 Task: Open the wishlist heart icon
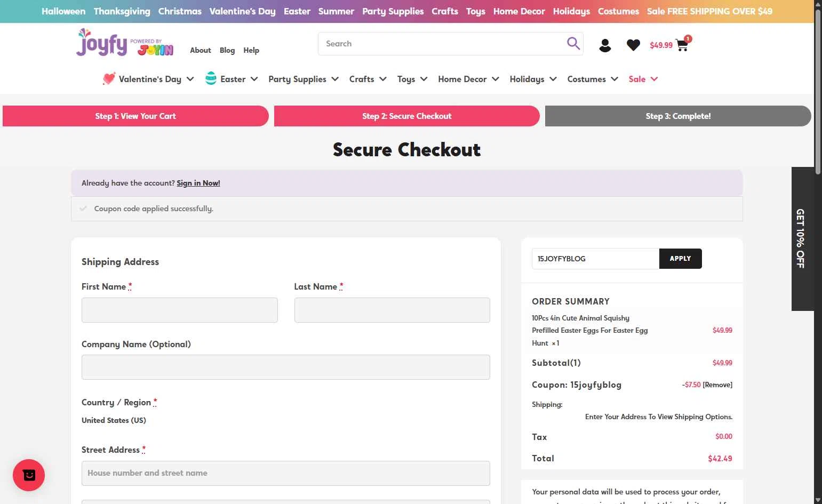click(633, 45)
